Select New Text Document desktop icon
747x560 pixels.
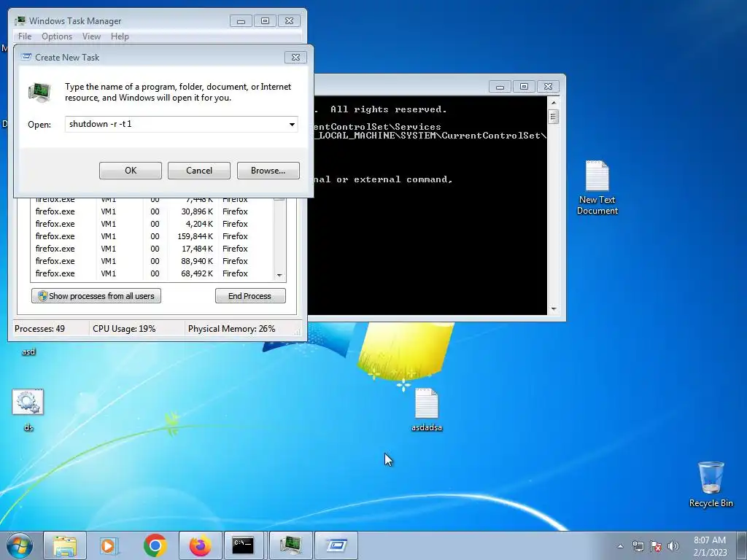(597, 187)
